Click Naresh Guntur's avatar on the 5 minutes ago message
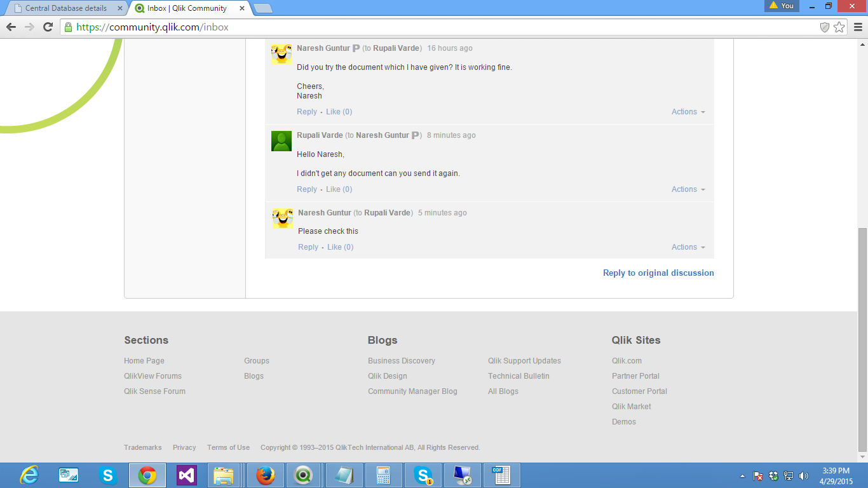This screenshot has width=868, height=488. click(x=283, y=218)
